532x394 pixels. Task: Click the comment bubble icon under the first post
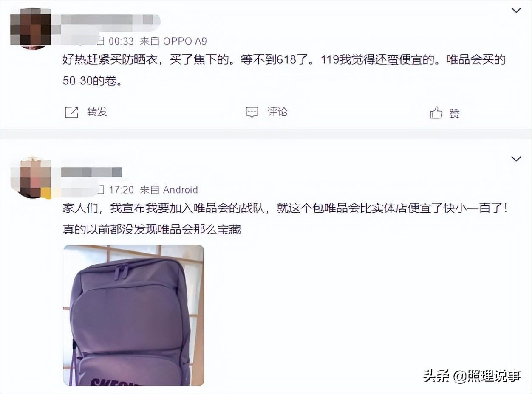coord(252,112)
